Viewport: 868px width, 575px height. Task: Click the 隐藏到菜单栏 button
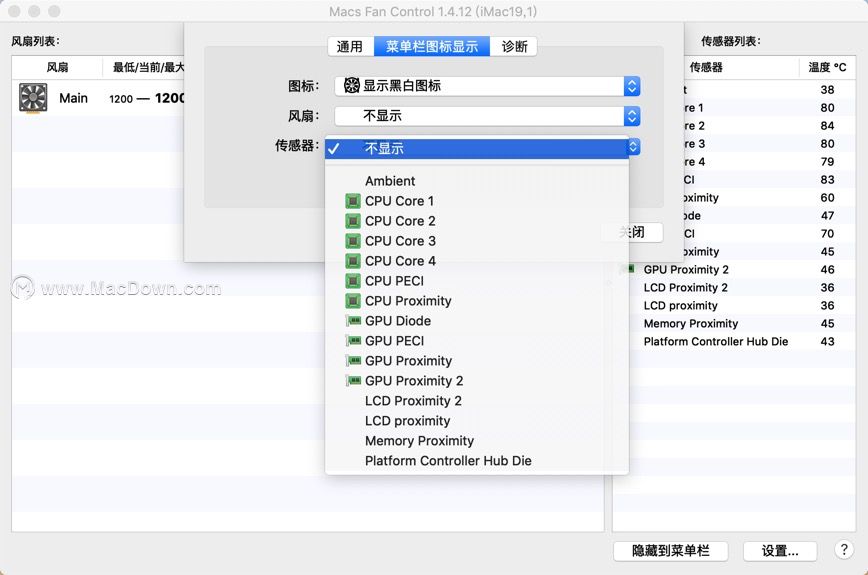(670, 551)
